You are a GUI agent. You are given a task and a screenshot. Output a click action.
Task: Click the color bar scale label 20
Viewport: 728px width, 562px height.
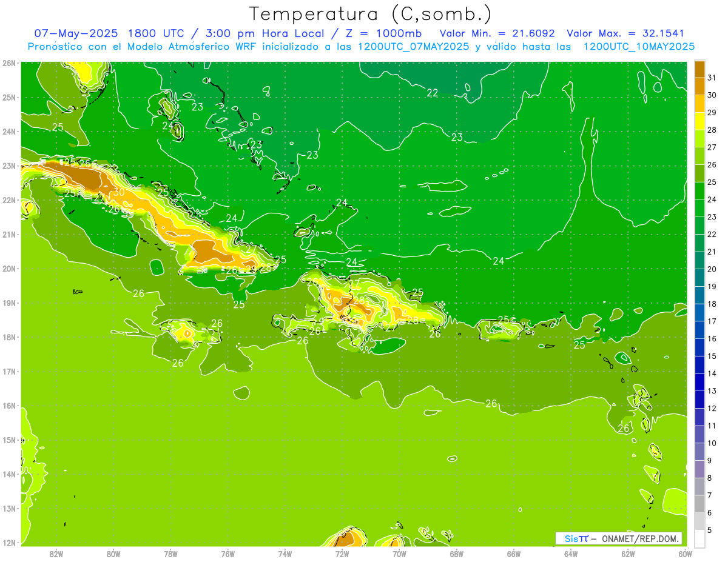(x=712, y=269)
